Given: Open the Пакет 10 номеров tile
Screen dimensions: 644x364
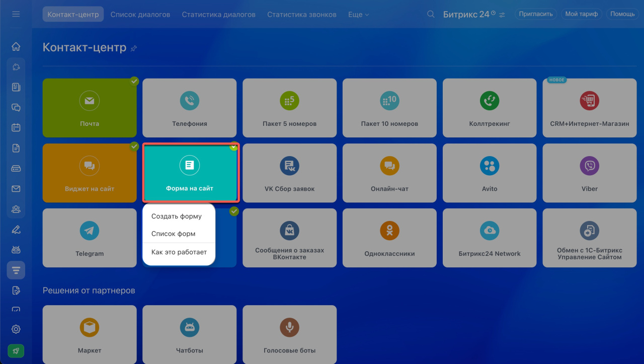Looking at the screenshot, I should pos(389,108).
